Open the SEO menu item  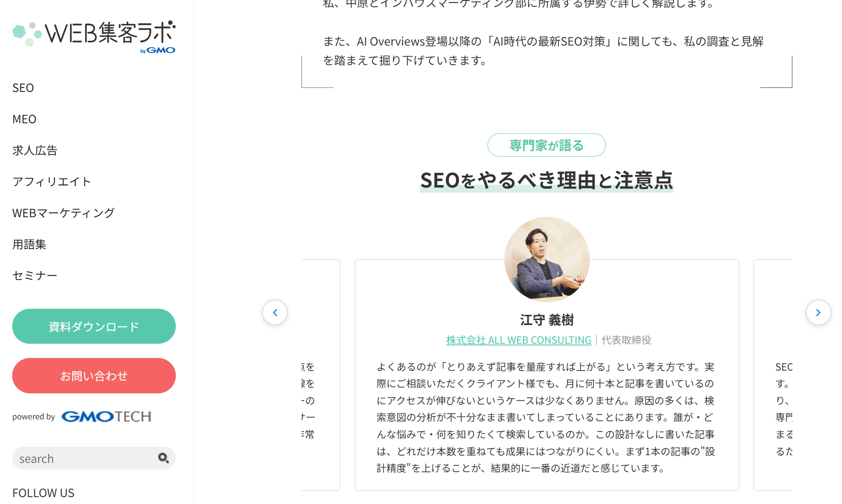[x=23, y=88]
